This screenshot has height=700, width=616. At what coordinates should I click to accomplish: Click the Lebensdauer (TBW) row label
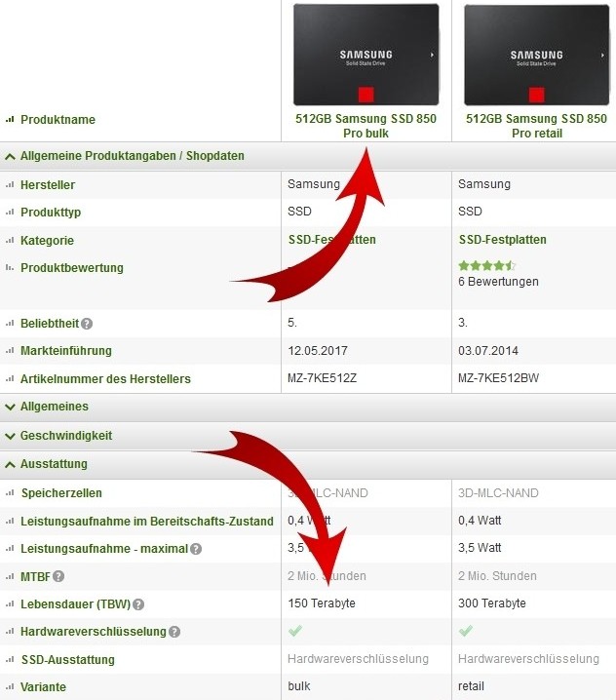[75, 604]
